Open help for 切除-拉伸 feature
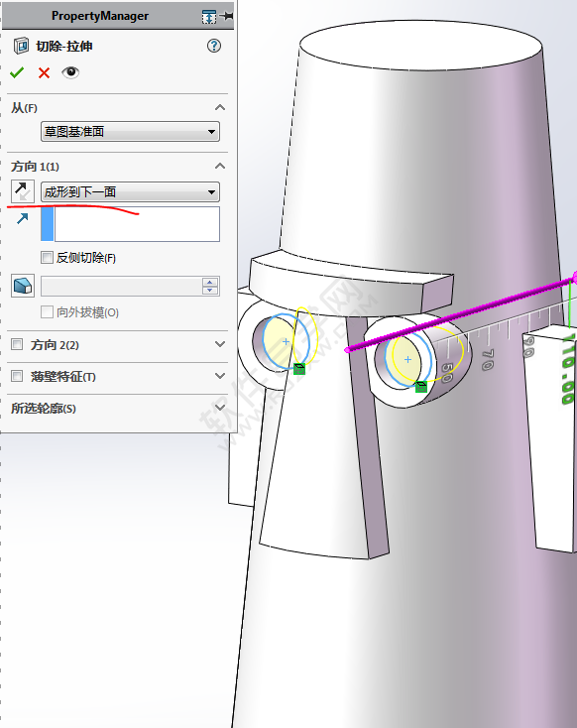This screenshot has width=577, height=728. 214,46
